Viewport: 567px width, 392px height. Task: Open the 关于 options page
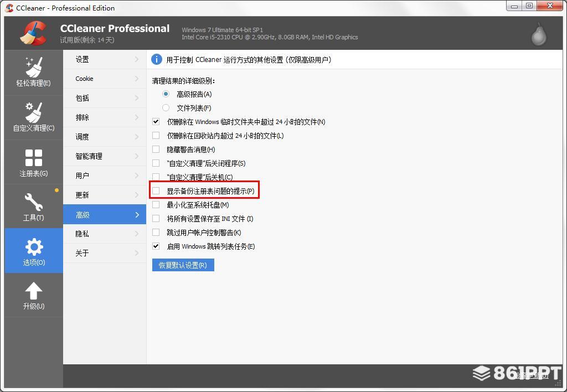click(105, 253)
